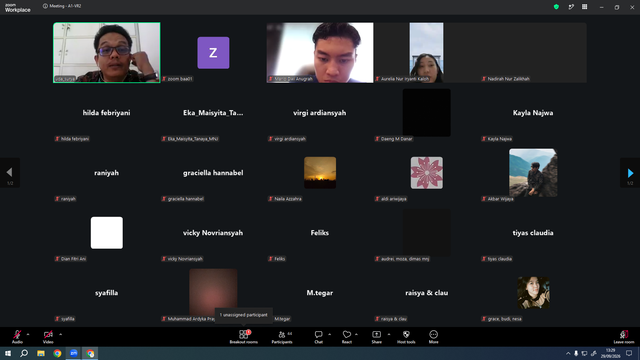The height and width of the screenshot is (360, 640).
Task: Unmute microphone with the Audio button
Action: [17, 337]
